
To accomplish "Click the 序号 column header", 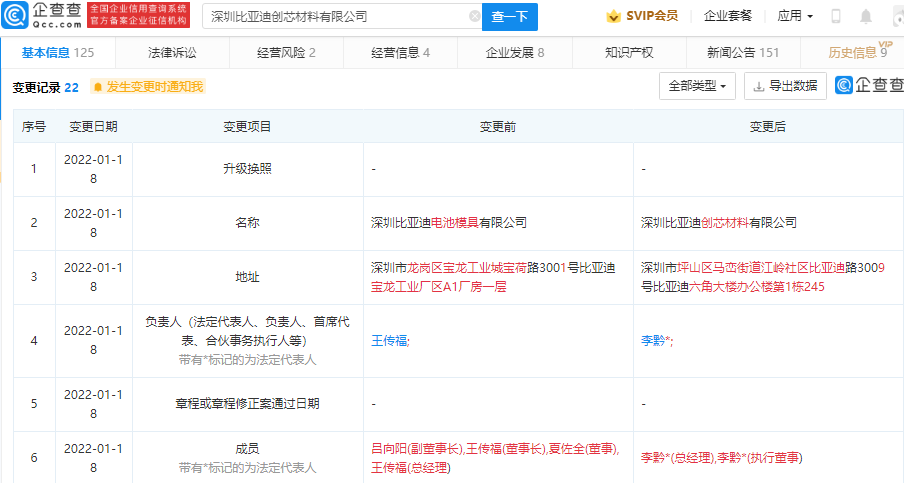I will [34, 127].
